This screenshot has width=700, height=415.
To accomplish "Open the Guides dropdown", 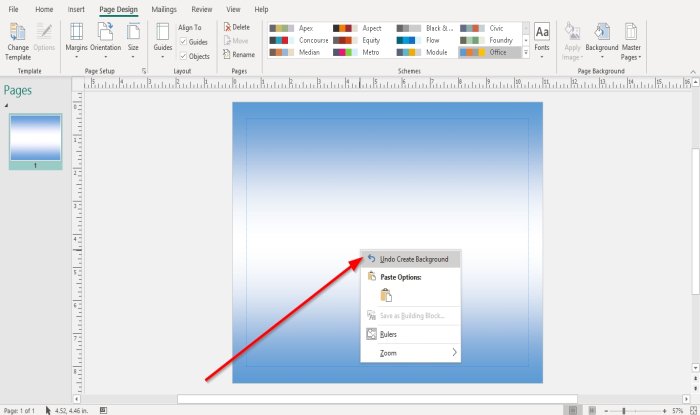I will pos(162,42).
